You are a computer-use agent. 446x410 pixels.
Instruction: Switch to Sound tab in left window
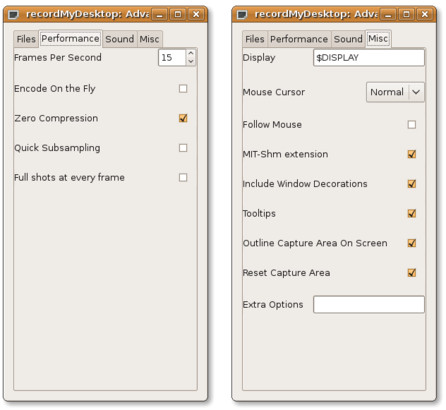[120, 39]
